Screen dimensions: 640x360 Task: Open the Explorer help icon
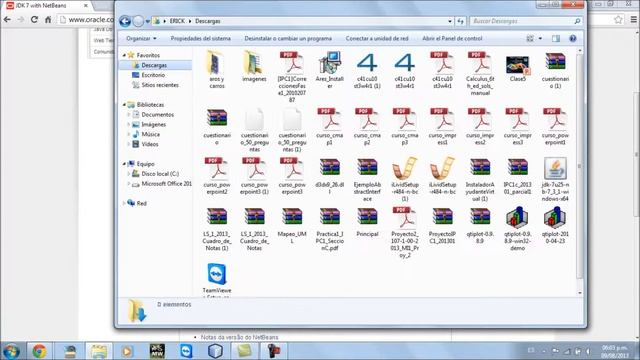pyautogui.click(x=573, y=38)
